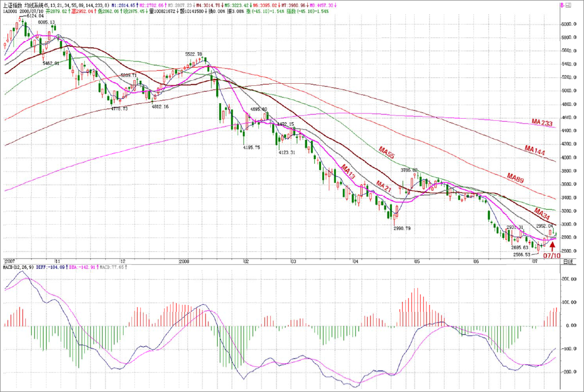Screen dimensions: 584x392
Task: Switch period using the 日线 label
Action: point(568,262)
